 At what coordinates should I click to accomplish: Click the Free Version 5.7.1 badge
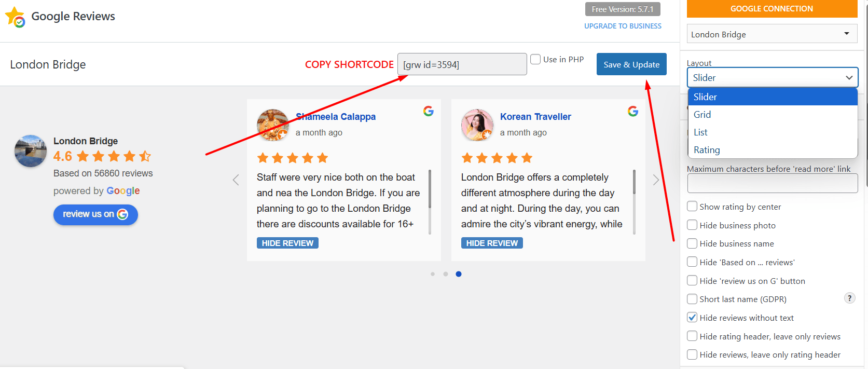[x=623, y=9]
